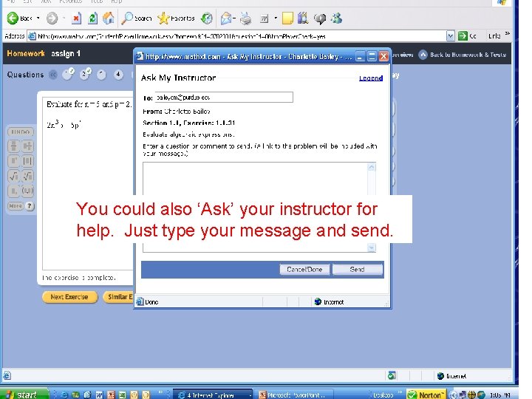
Task: Refresh the page using the green arrows icon
Action: [92, 18]
